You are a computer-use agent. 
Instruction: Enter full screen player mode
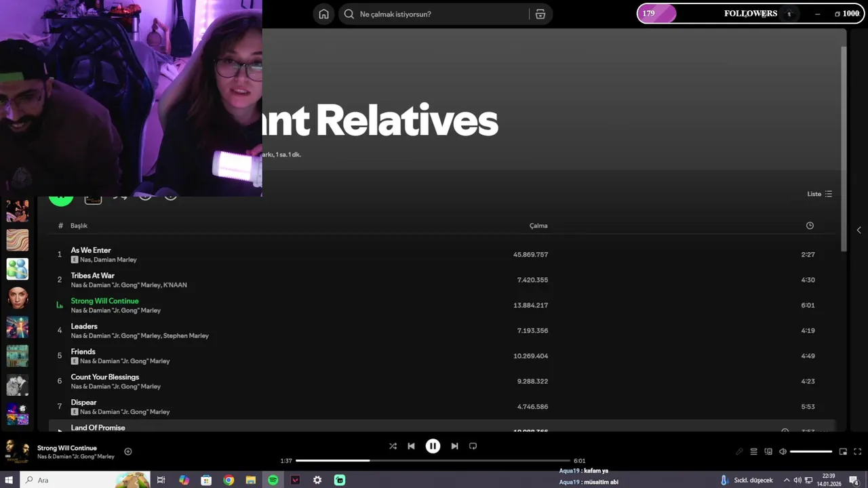point(857,451)
